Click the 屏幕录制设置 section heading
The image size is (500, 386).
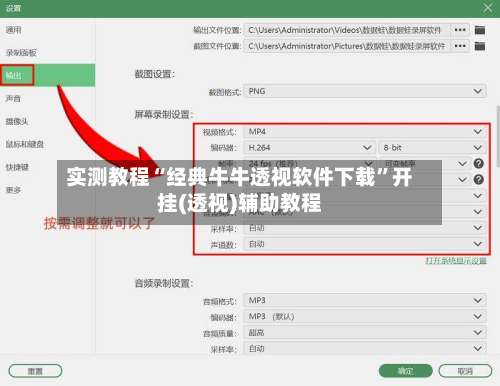[x=164, y=115]
